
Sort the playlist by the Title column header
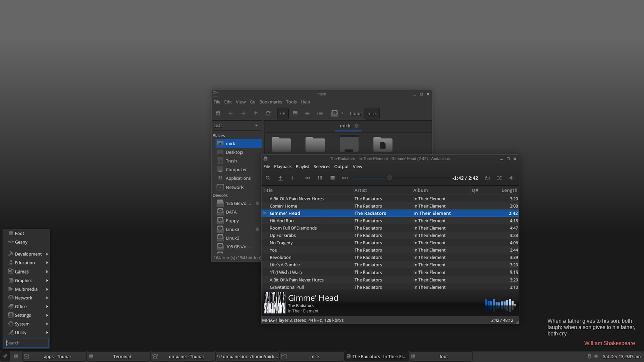307,190
